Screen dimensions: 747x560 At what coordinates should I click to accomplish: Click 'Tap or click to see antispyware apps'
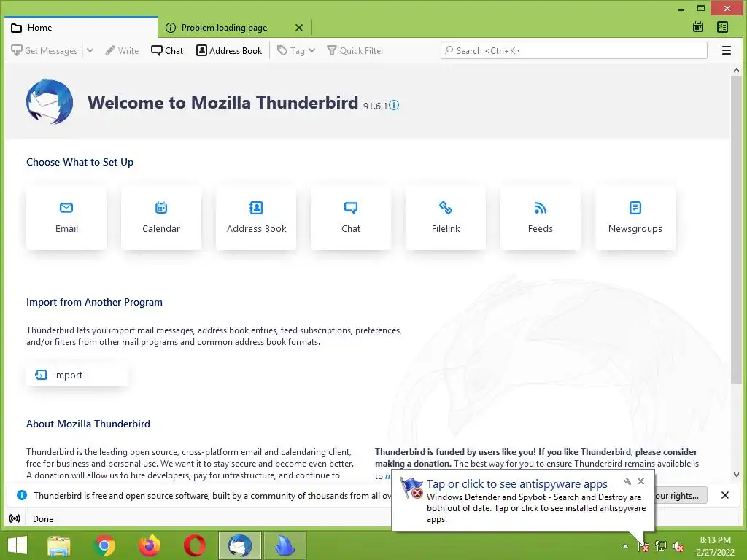point(517,484)
